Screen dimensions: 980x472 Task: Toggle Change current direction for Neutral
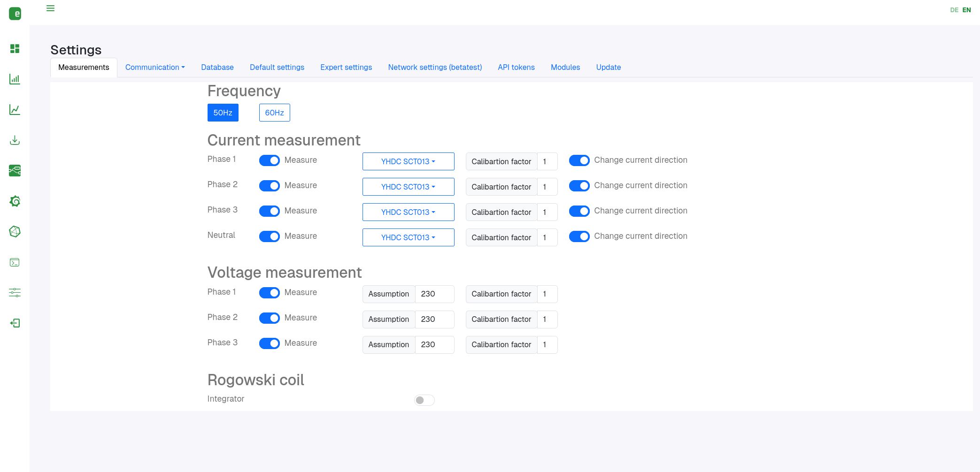click(579, 236)
